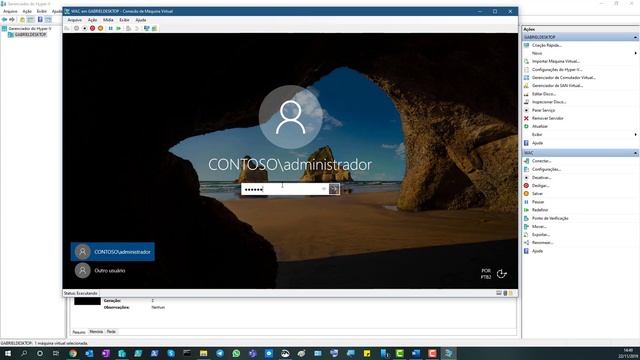Reveal the password with the eye icon

(x=324, y=189)
